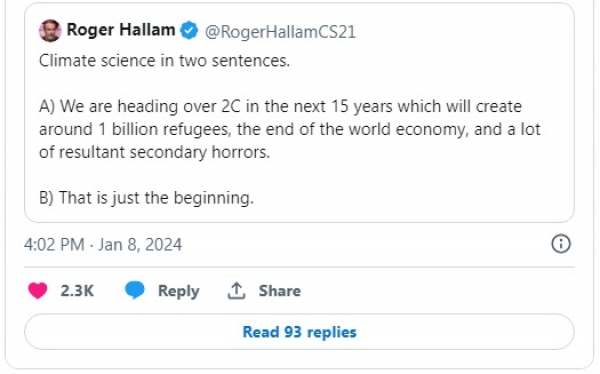This screenshot has width=600, height=374.
Task: Click the sentence A paragraph about 2C
Action: 290,129
